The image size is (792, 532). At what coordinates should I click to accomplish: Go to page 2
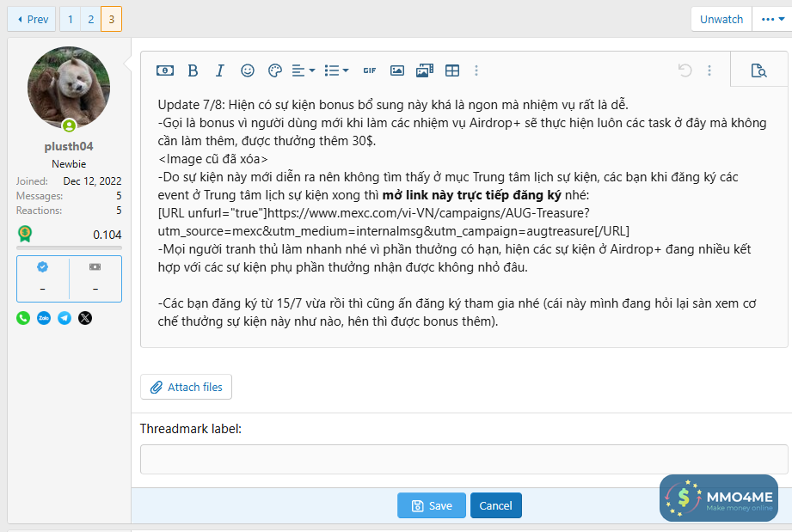point(91,19)
